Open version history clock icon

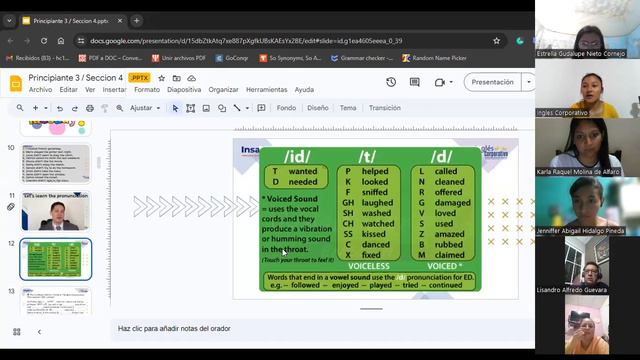(391, 82)
